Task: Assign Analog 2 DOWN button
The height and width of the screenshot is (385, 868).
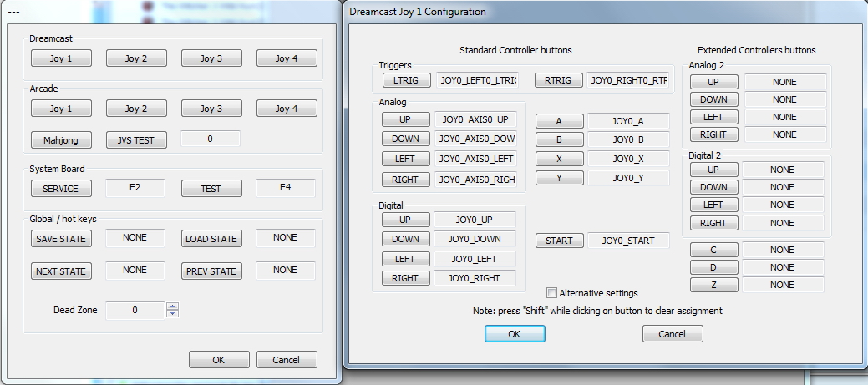Action: (713, 99)
